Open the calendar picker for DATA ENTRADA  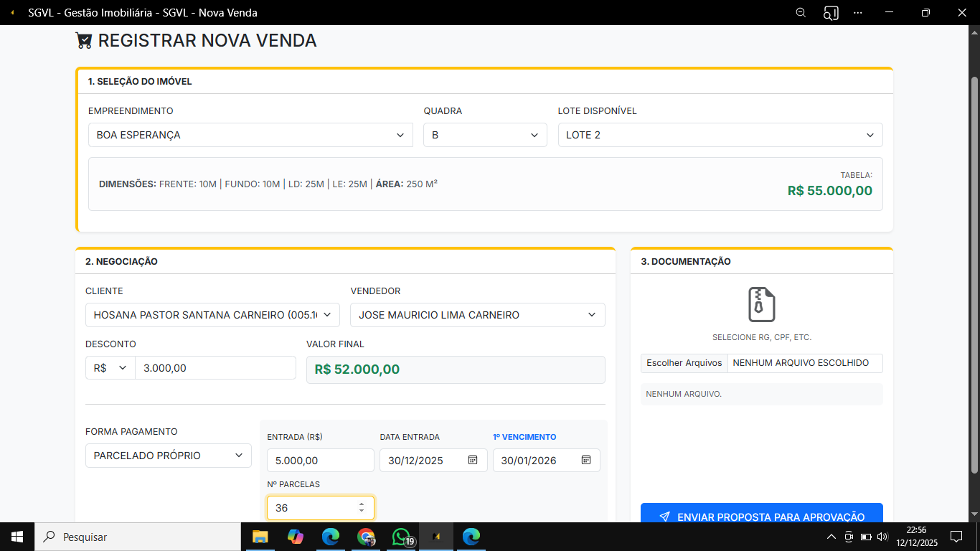coord(473,460)
